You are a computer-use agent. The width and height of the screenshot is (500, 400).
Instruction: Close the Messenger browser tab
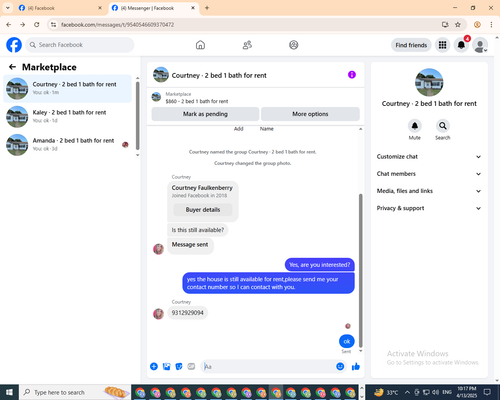pyautogui.click(x=193, y=8)
